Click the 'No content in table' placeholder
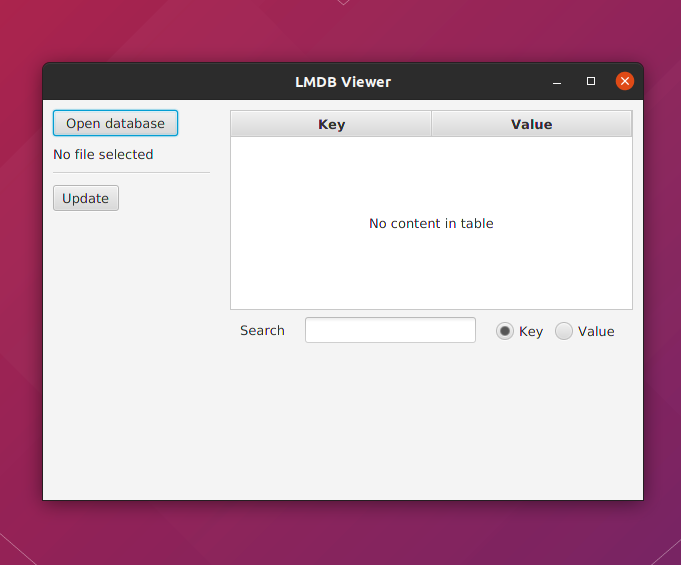The image size is (681, 565). pyautogui.click(x=431, y=223)
